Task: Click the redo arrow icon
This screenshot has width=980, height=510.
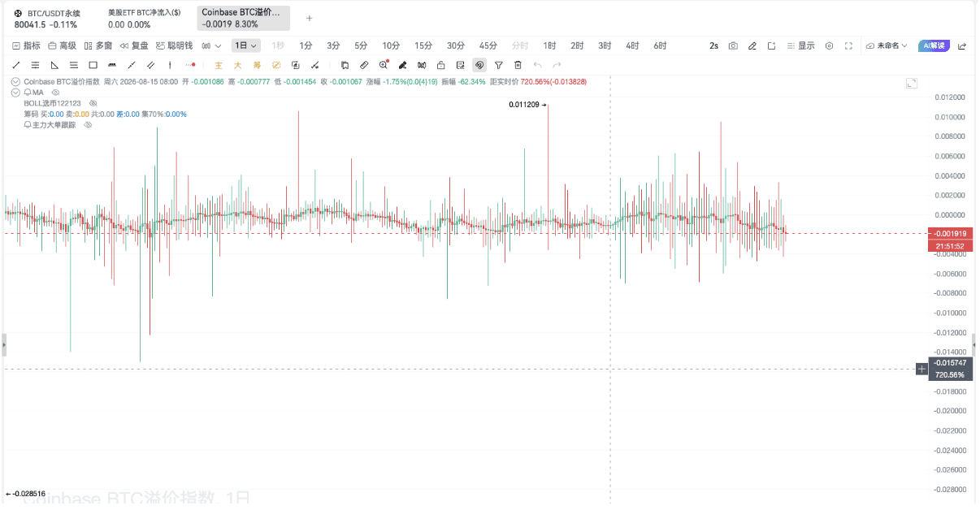Action: click(x=557, y=65)
